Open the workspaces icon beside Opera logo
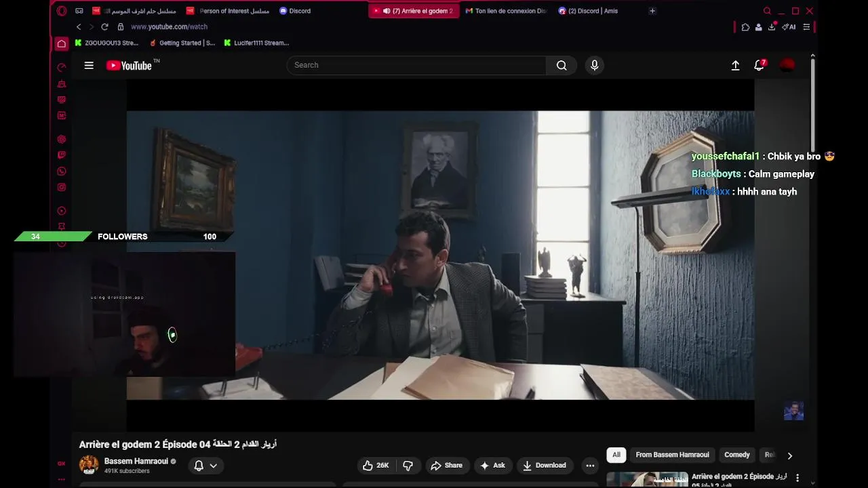The height and width of the screenshot is (488, 868). tap(79, 11)
